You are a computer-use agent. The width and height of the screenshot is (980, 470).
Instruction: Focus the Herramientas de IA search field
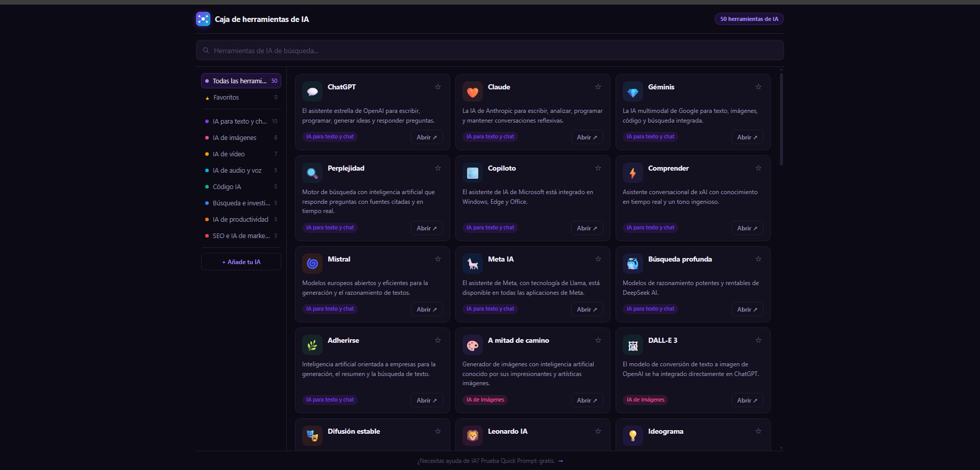click(x=490, y=50)
